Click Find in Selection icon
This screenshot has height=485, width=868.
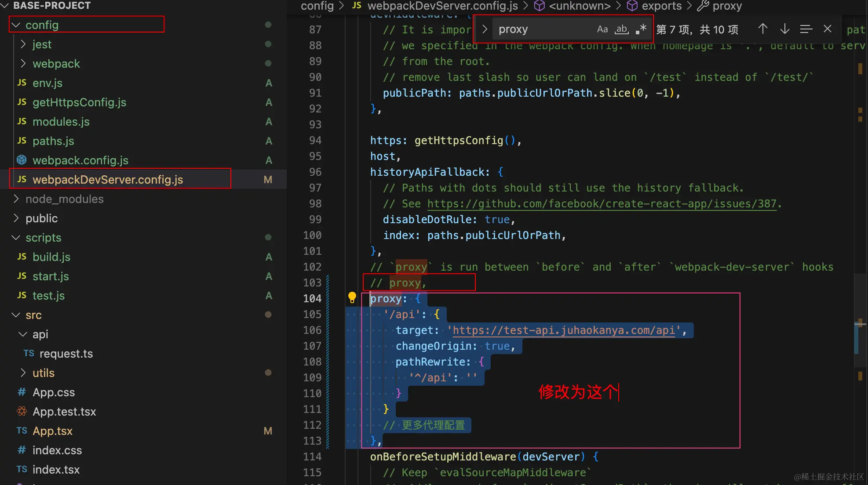tap(806, 29)
